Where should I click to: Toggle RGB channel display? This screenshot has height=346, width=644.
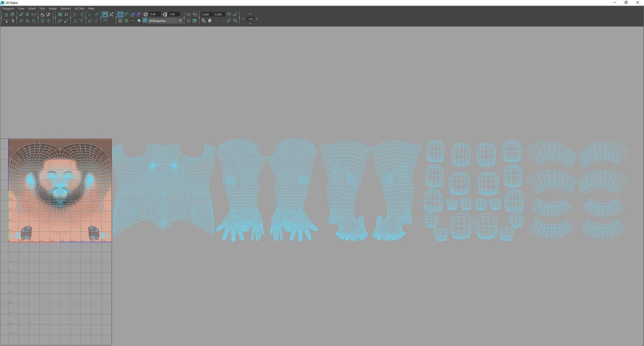click(x=132, y=21)
